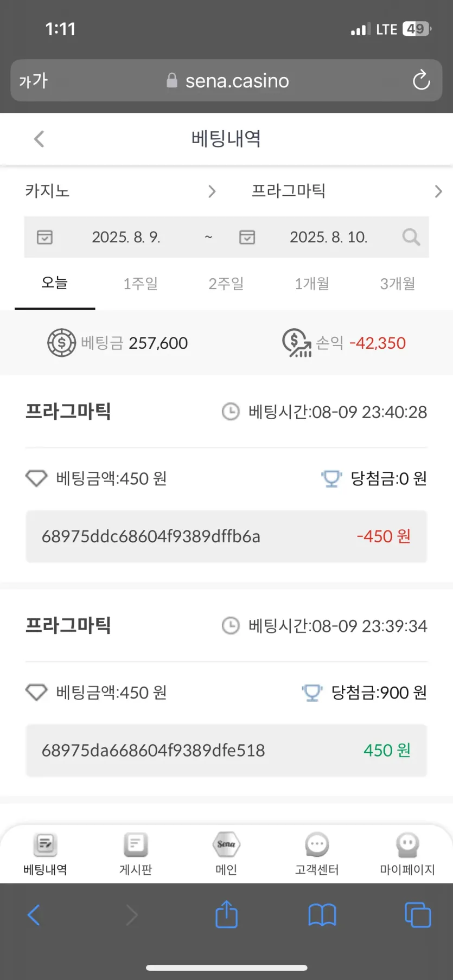453x980 pixels.
Task: Open the 게시판 board icon
Action: tap(136, 845)
